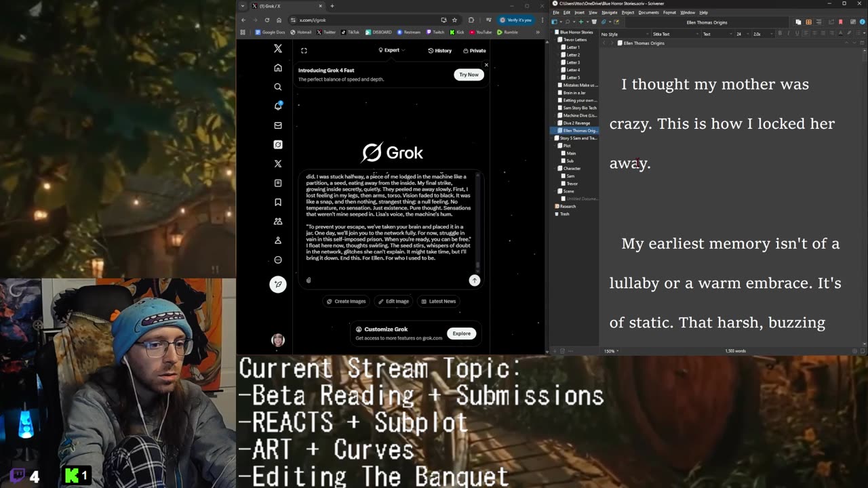Toggle italic formatting in Scrivener
The width and height of the screenshot is (868, 488).
coord(788,34)
